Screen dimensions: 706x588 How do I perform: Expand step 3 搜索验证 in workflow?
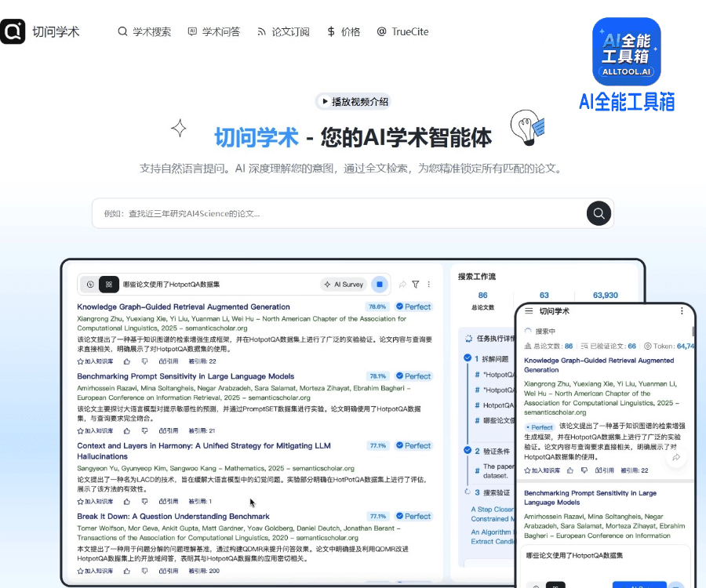click(x=492, y=492)
